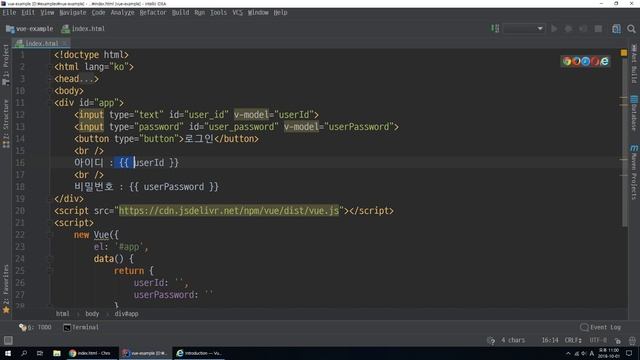The height and width of the screenshot is (360, 640).
Task: Open the Project tool window
Action: (6, 64)
